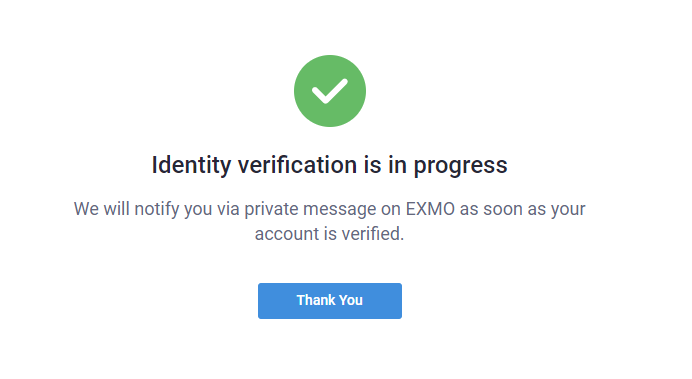The image size is (692, 379).
Task: Click the word 'You' on the blue button
Action: (x=351, y=300)
